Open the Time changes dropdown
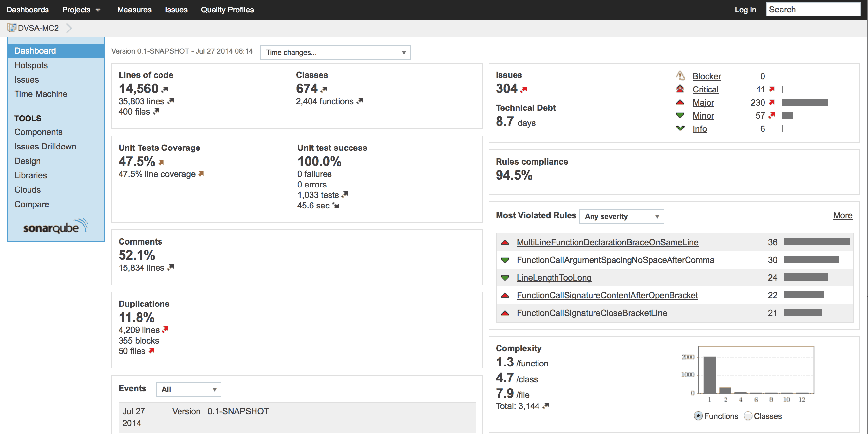 pyautogui.click(x=335, y=52)
